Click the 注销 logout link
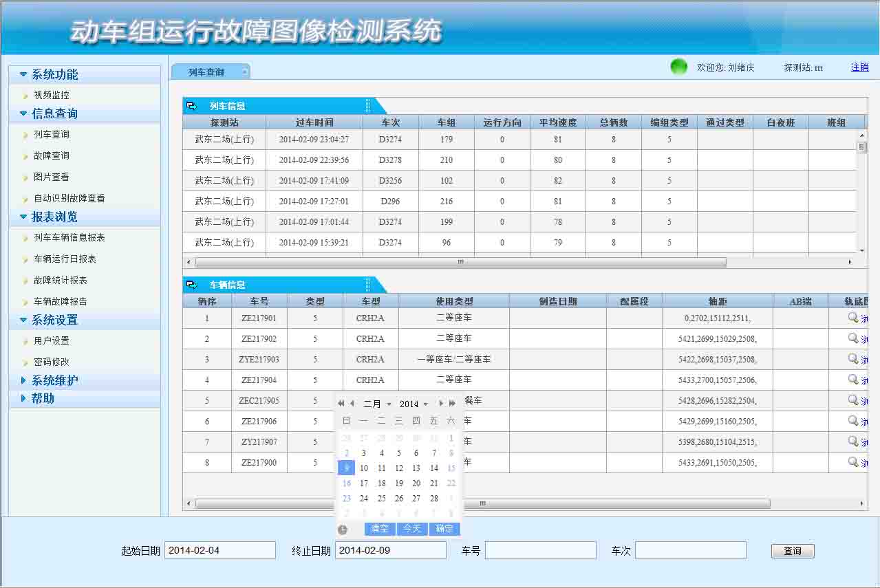The width and height of the screenshot is (880, 588). pos(859,67)
